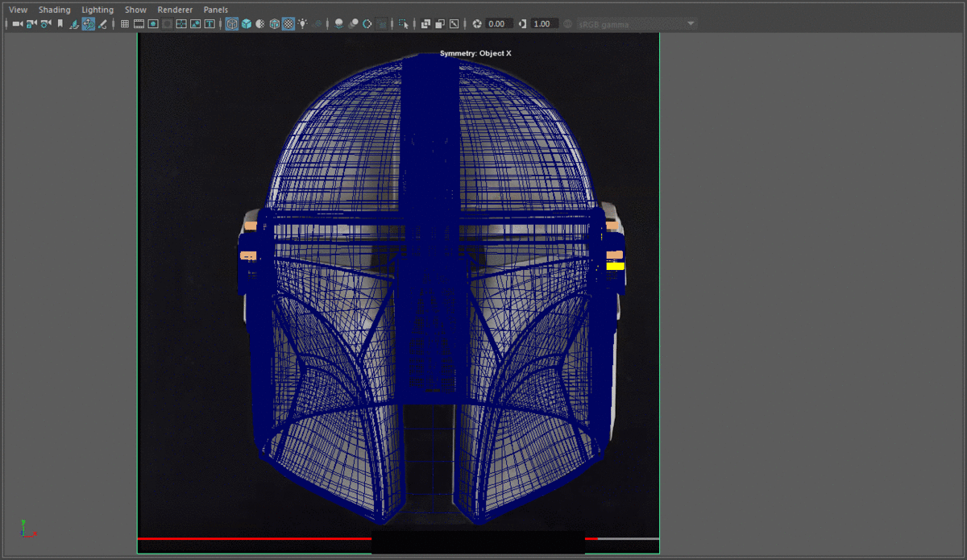Image resolution: width=967 pixels, height=560 pixels.
Task: Toggle the Resolution Gate icon
Action: pyautogui.click(x=152, y=24)
